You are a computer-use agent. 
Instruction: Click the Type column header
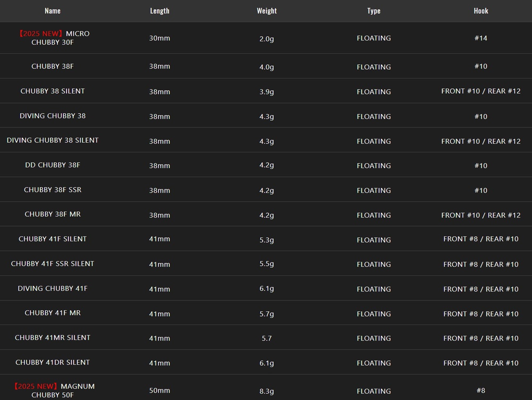(374, 11)
